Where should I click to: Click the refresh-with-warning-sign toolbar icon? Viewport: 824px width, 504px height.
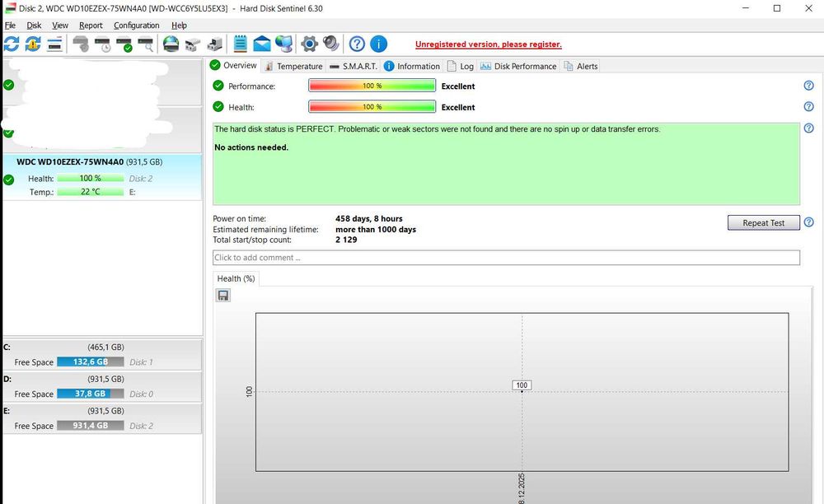[33, 44]
